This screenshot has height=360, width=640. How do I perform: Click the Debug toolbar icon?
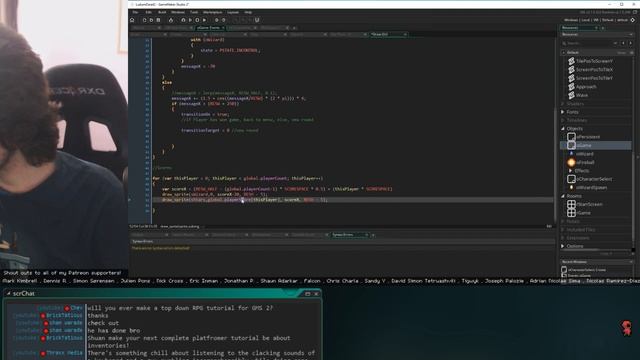tap(183, 20)
